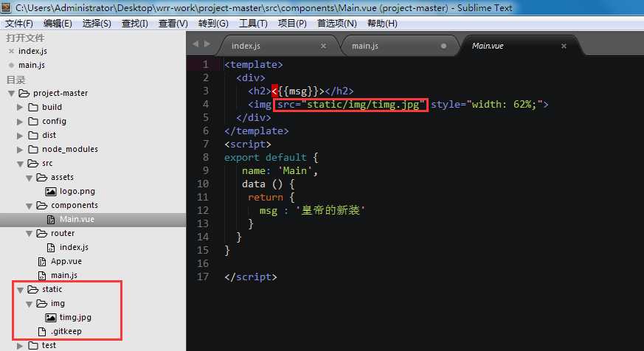Expand the config folder arrow

[x=20, y=122]
